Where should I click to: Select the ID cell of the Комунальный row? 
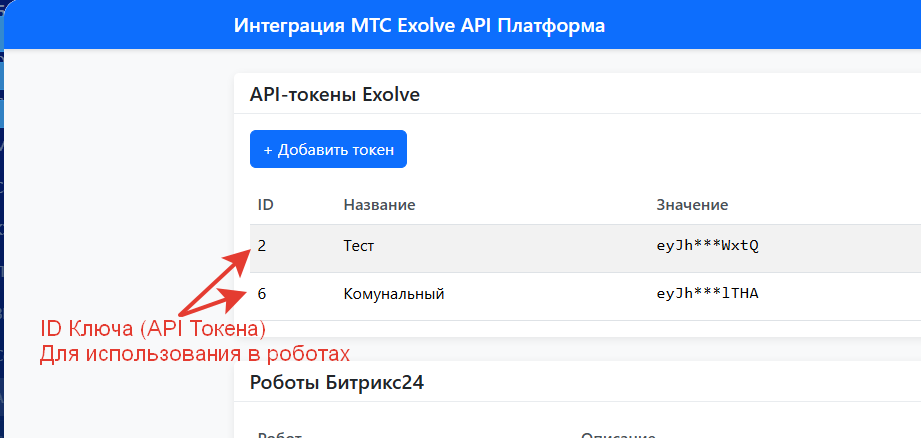[262, 294]
